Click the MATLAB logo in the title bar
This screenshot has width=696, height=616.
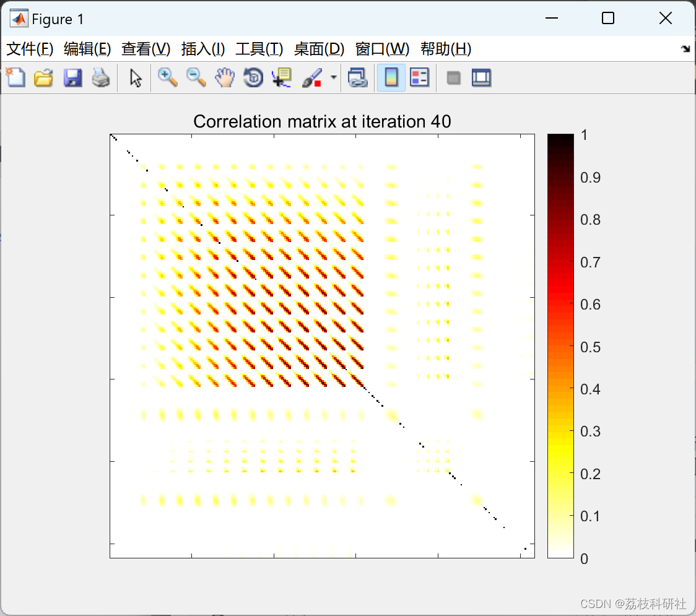pos(19,19)
